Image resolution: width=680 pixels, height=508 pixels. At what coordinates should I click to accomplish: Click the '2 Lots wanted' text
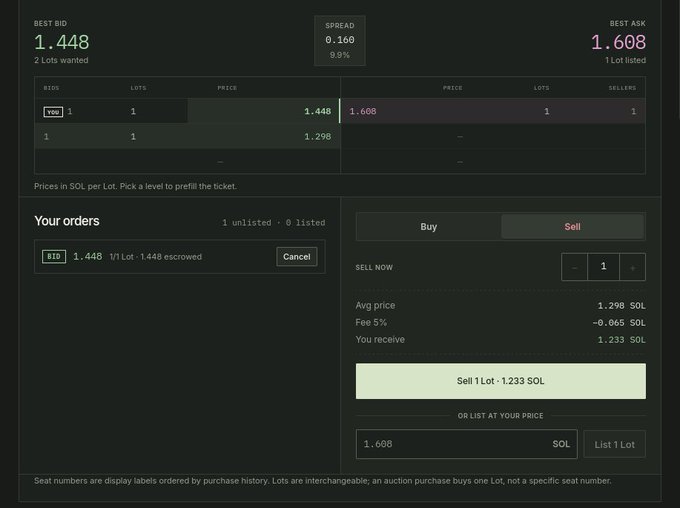[61, 60]
